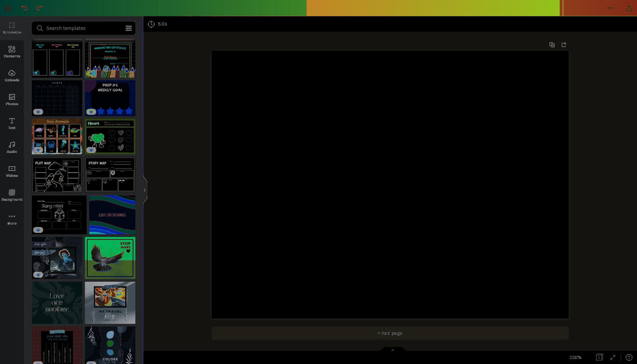Enter fullscreen present mode
The height and width of the screenshot is (364, 637).
tap(613, 357)
